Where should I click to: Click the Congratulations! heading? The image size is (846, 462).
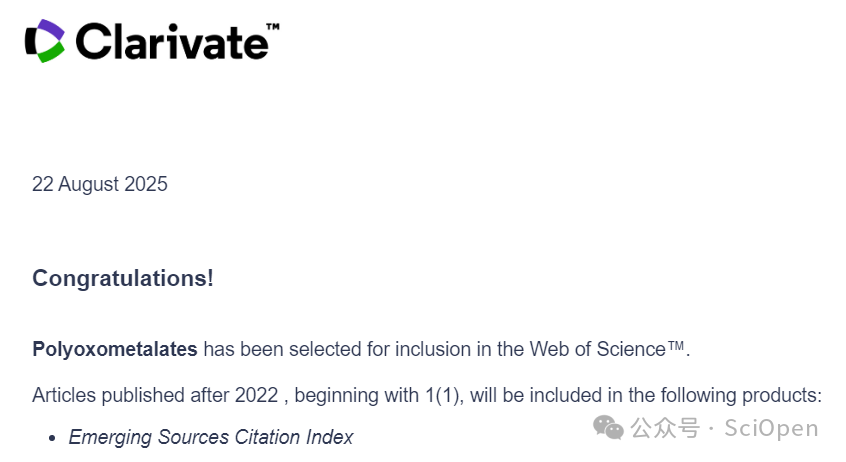coord(123,278)
